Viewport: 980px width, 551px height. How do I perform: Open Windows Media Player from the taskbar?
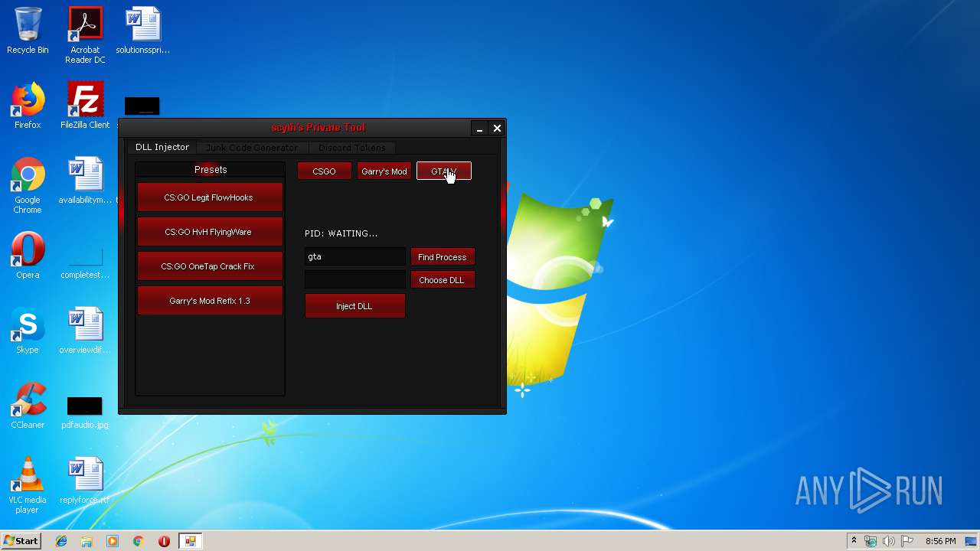pos(113,541)
